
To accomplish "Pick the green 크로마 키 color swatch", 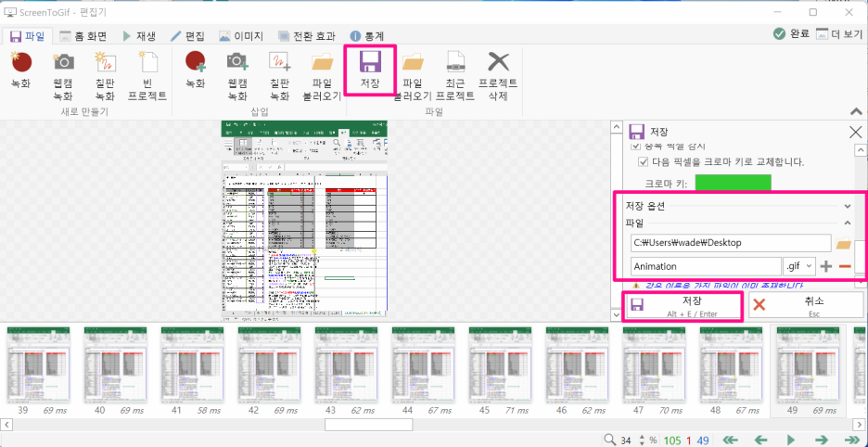I will [x=733, y=183].
